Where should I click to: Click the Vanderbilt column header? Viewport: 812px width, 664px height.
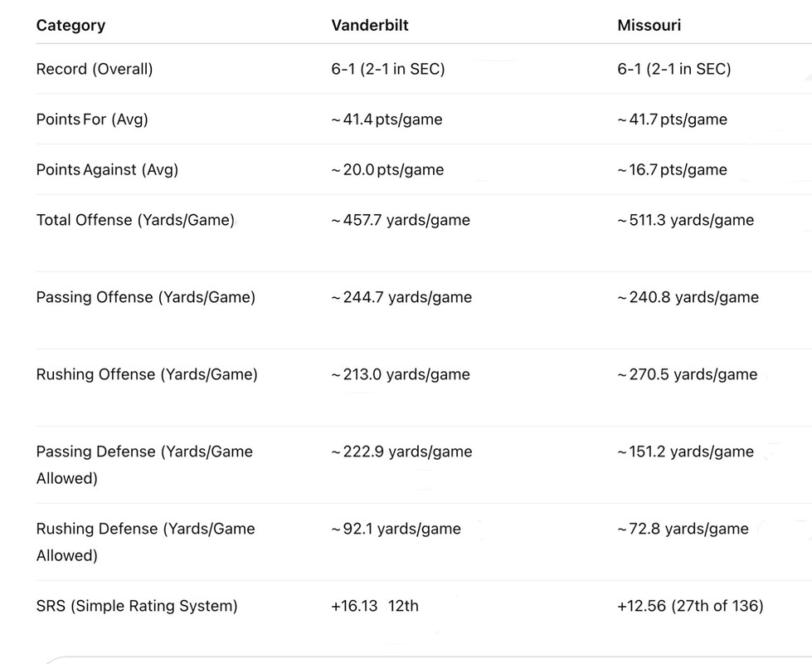[370, 25]
